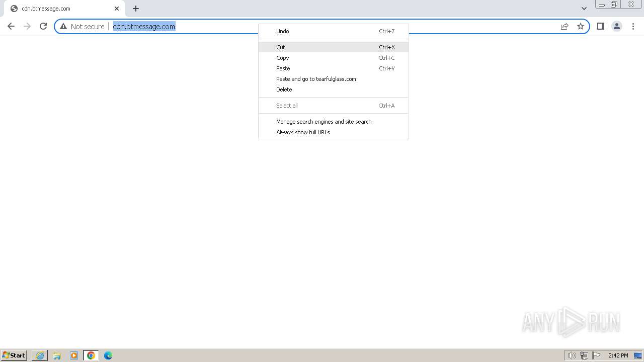Open Chrome's three-dot menu
The image size is (644, 362).
pos(633,26)
